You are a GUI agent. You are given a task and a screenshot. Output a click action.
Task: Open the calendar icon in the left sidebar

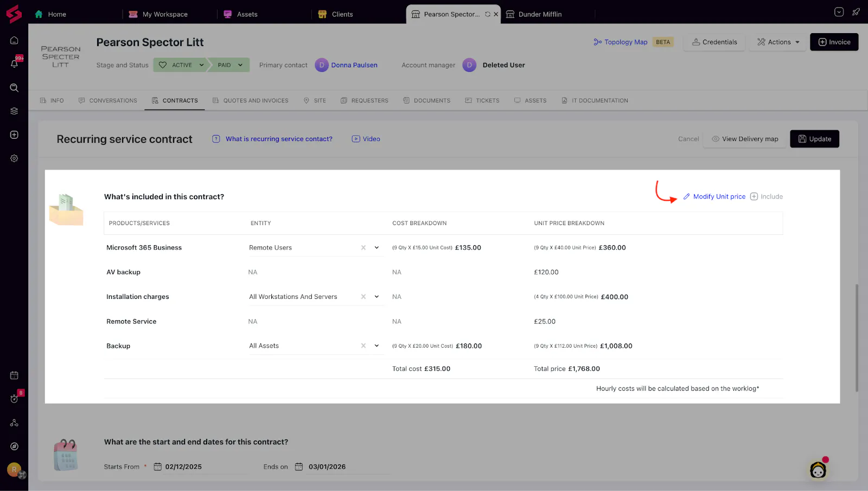click(14, 375)
